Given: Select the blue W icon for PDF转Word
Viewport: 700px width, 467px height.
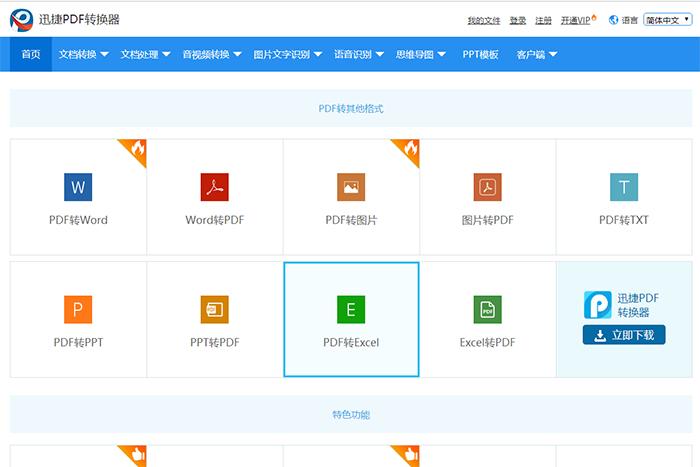Looking at the screenshot, I should [78, 187].
